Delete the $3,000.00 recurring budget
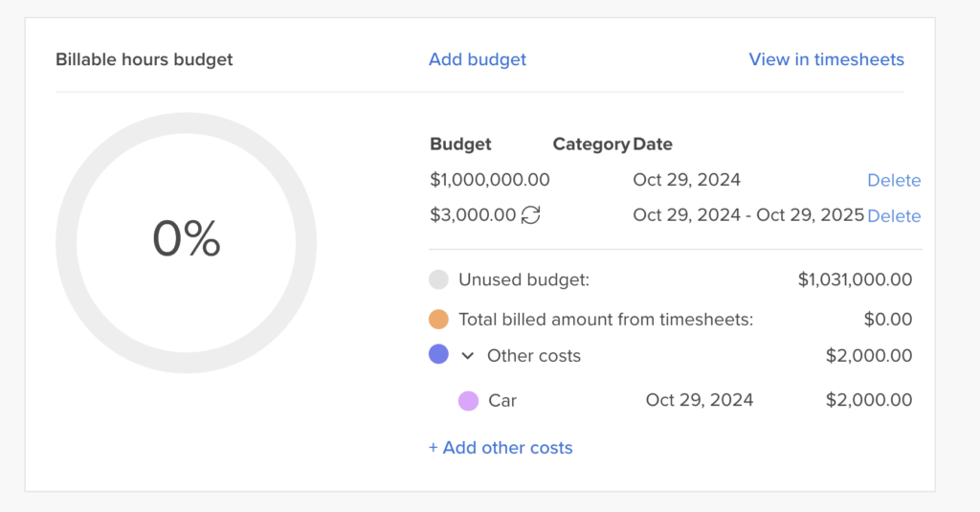980x512 pixels. (x=894, y=215)
